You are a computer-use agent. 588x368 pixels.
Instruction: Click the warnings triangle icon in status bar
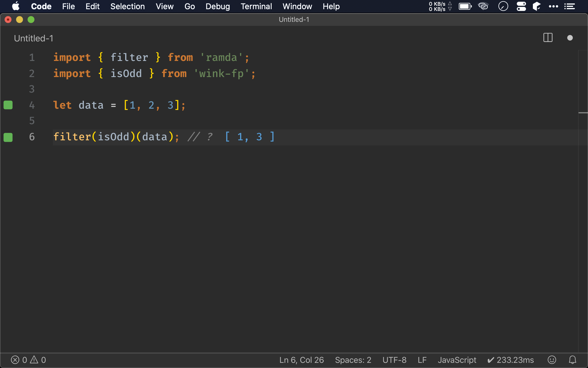34,360
